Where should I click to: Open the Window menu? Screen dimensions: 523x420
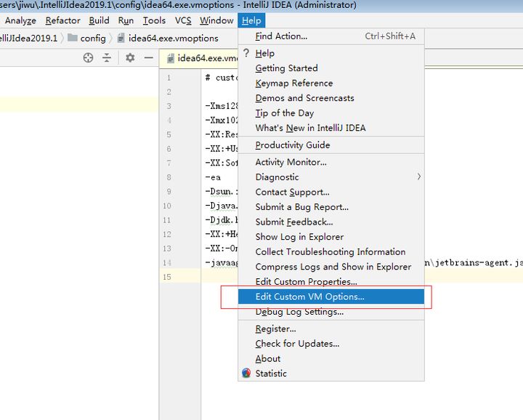[216, 20]
